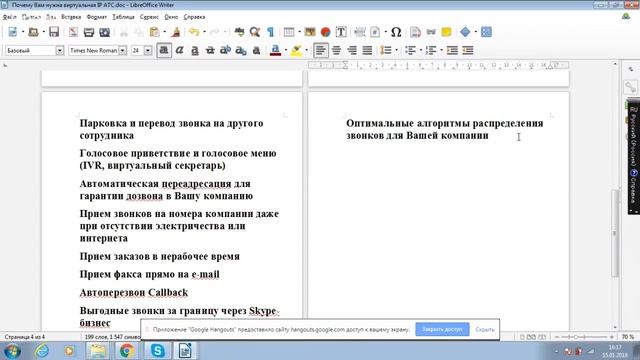
Task: Toggle underline formatting
Action: pos(195,50)
